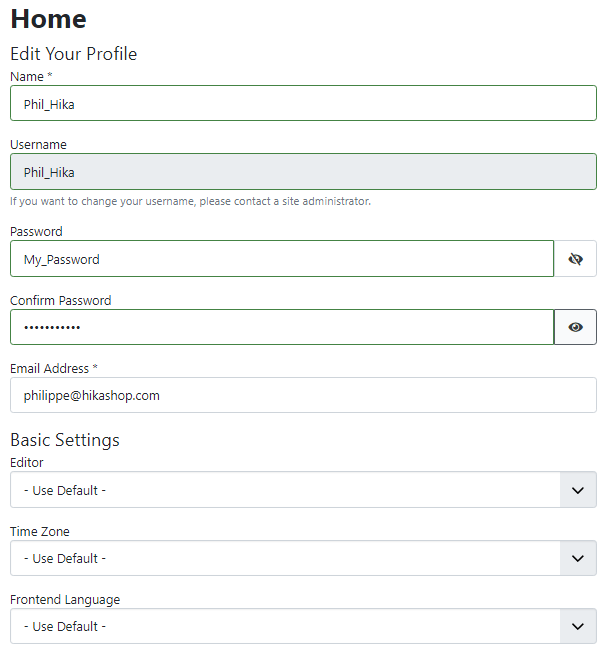The image size is (607, 652).
Task: Reveal the Confirm Password using the eye icon
Action: coord(575,327)
